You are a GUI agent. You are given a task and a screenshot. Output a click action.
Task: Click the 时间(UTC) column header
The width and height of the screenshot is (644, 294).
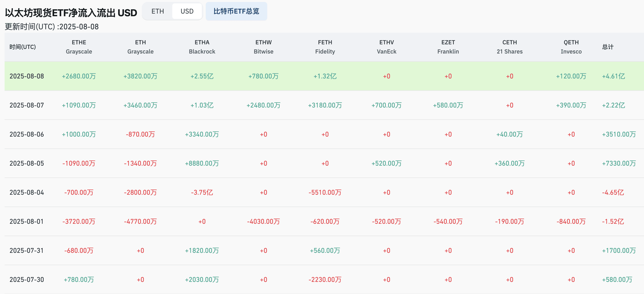(x=23, y=47)
